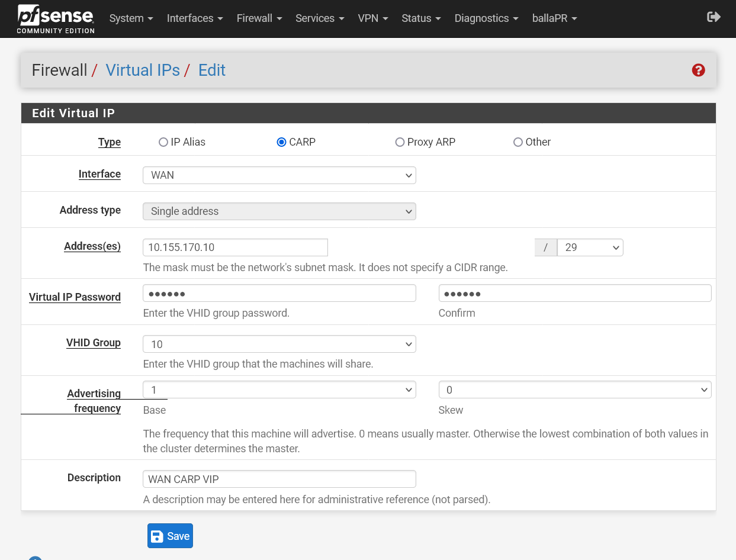736x560 pixels.
Task: Click the Address(es) IP input field
Action: [x=235, y=247]
